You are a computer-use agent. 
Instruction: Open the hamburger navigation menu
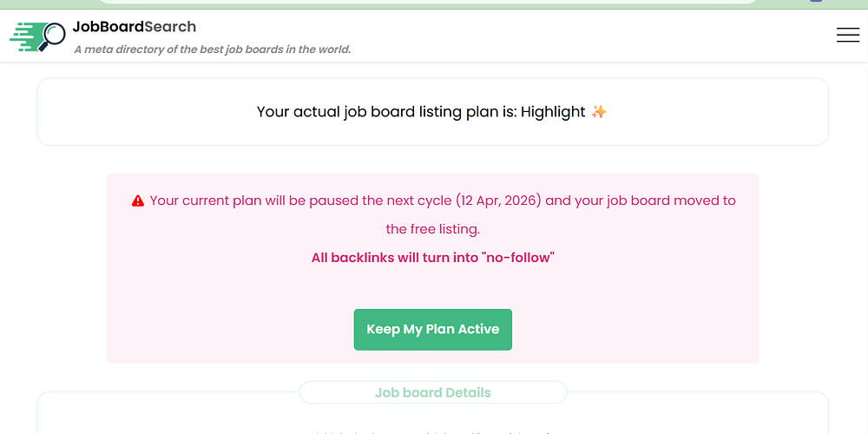[x=847, y=35]
